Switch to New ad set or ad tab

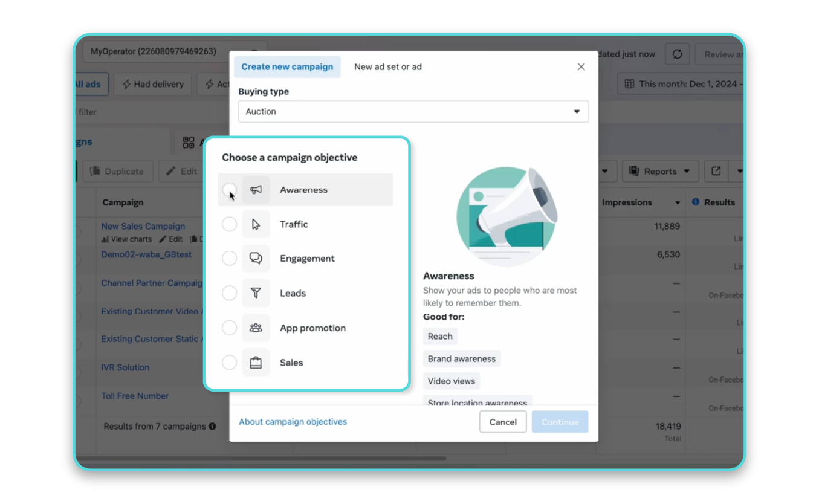point(388,67)
